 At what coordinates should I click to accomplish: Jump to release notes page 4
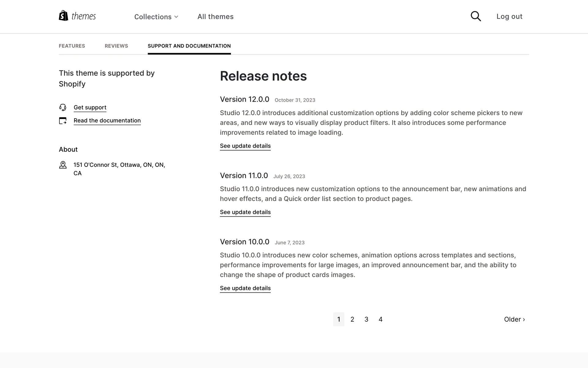[x=380, y=319]
